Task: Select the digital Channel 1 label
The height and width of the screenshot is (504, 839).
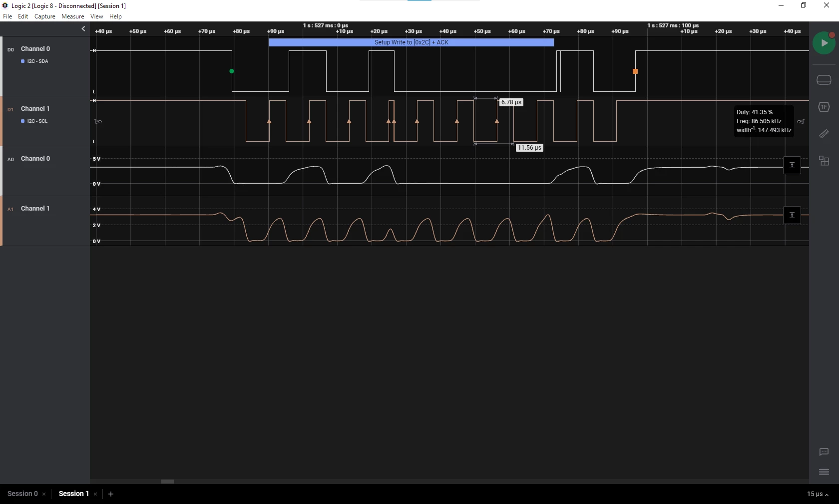Action: [x=35, y=109]
